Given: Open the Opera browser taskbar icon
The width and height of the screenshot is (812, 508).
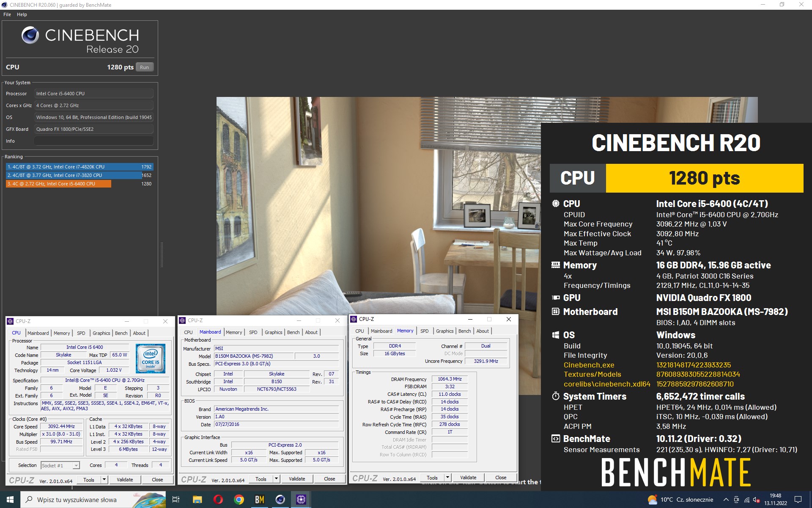Looking at the screenshot, I should click(x=218, y=500).
